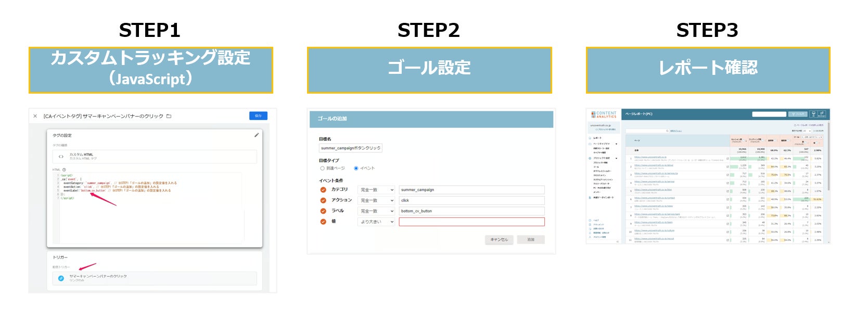The width and height of the screenshot is (868, 324).
Task: Open the rows-per-page 20 dropdown
Action: pyautogui.click(x=807, y=131)
